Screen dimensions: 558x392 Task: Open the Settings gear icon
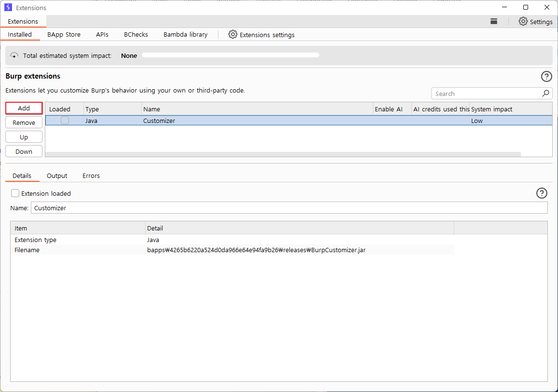[x=523, y=21]
